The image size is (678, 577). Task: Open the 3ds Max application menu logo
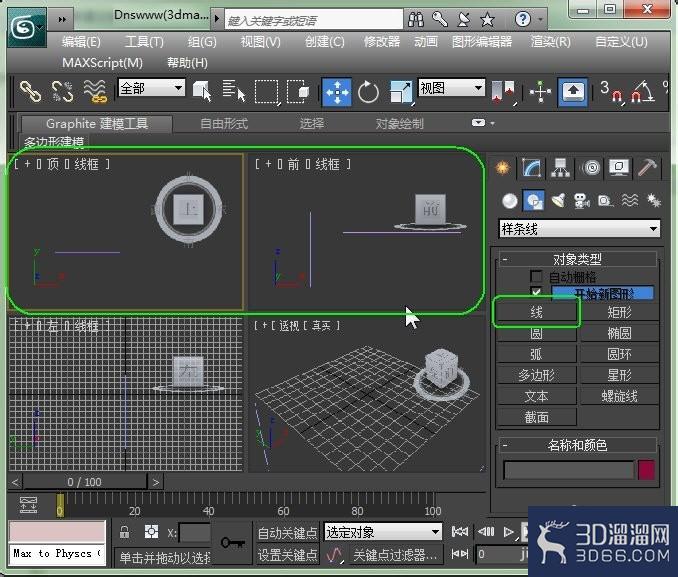coord(26,28)
